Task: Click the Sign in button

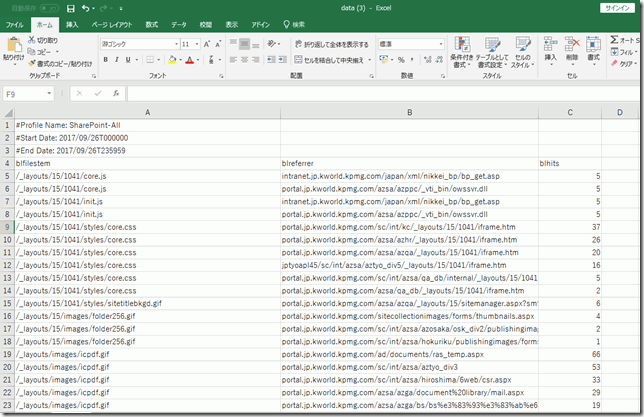Action: tap(617, 8)
